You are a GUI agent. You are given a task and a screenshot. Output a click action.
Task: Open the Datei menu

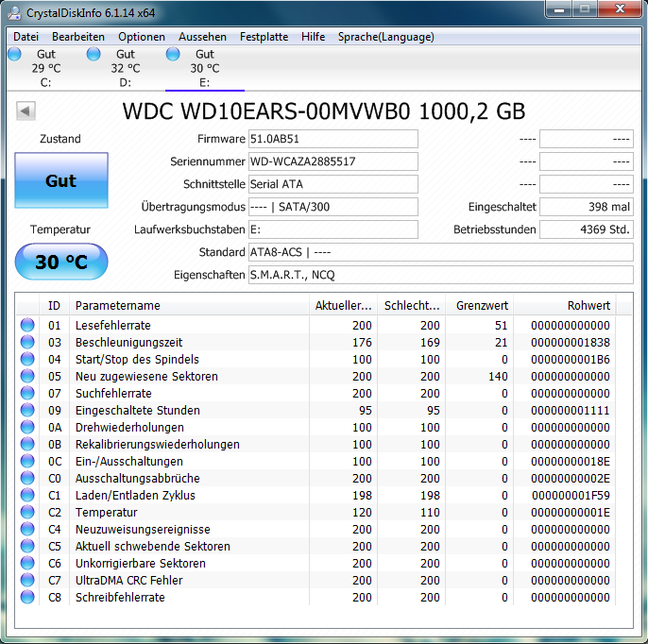[26, 37]
